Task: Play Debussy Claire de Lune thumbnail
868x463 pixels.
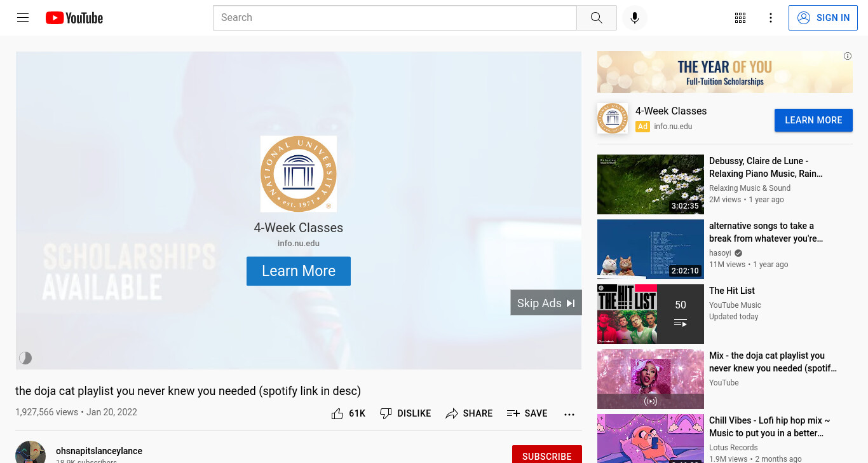Action: pos(651,184)
